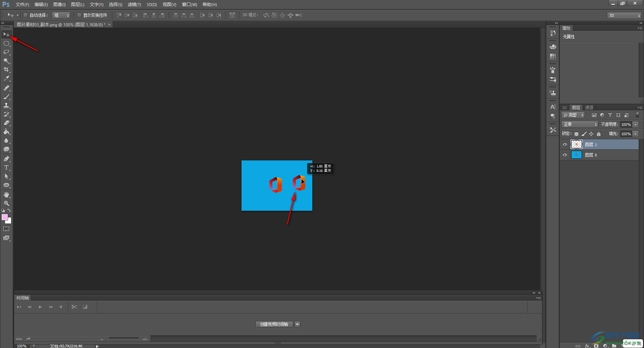Viewport: 644px width, 348px height.
Task: Select the Paint Bucket tool
Action: [6, 132]
